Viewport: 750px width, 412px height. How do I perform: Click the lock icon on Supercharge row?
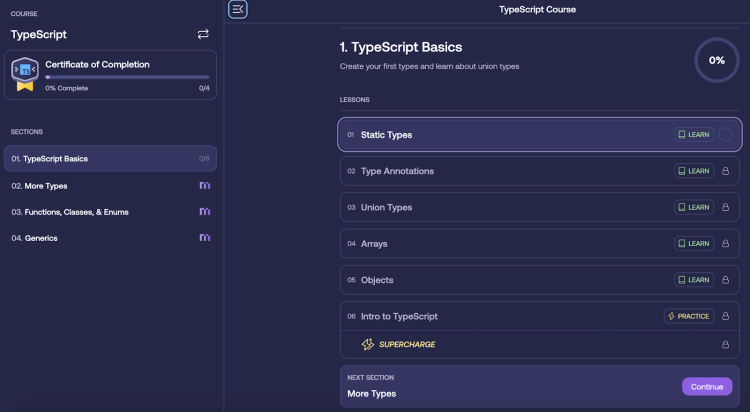tap(726, 345)
